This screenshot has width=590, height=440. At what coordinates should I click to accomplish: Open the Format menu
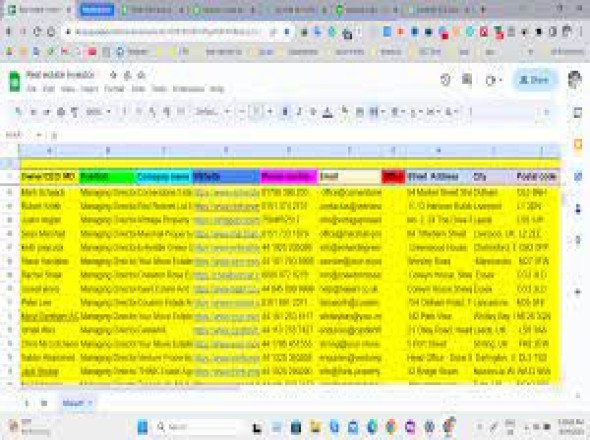114,89
